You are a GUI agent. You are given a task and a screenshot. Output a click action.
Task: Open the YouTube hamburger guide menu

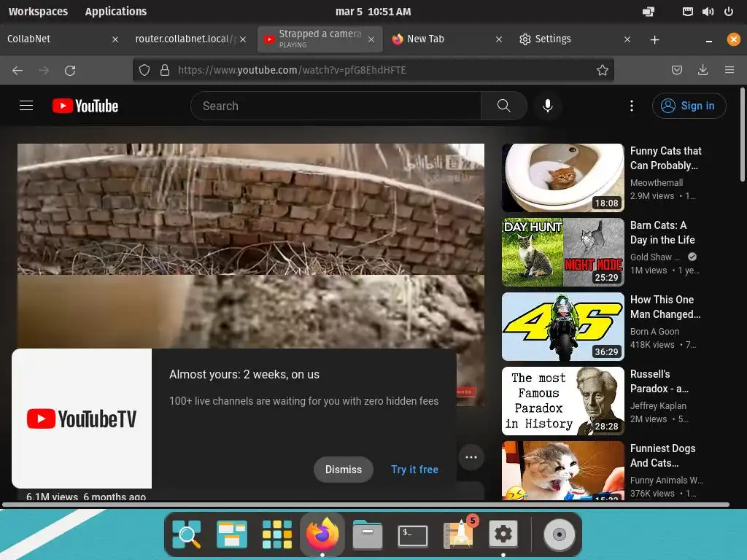click(x=26, y=106)
